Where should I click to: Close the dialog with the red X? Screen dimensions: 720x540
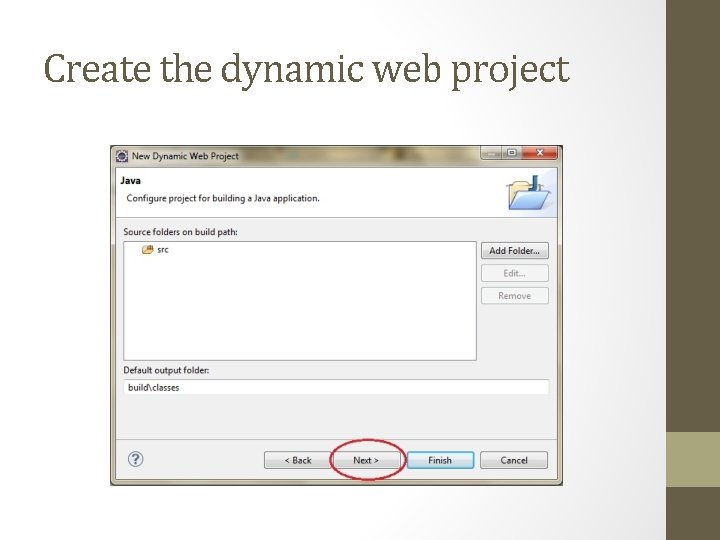[x=540, y=152]
